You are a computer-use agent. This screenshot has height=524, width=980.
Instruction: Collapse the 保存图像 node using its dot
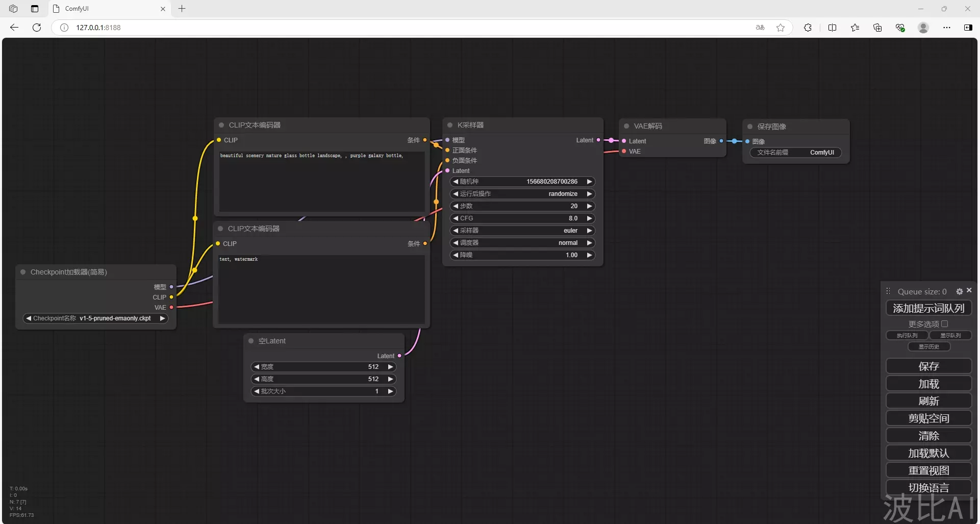[750, 127]
